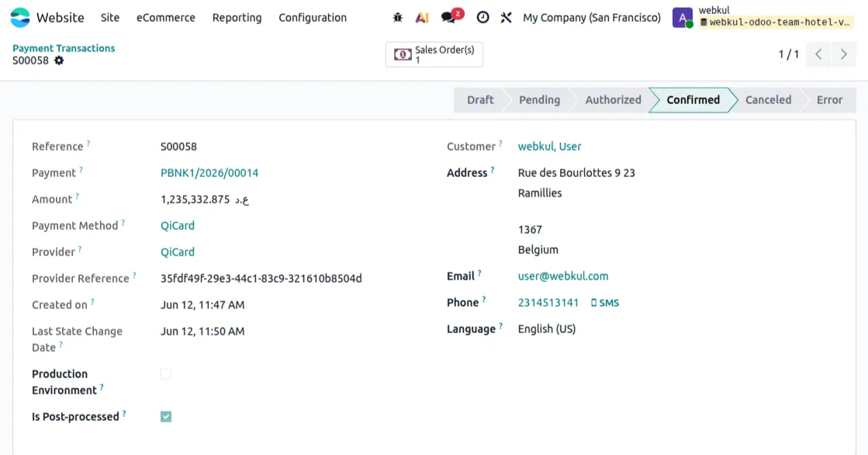Click the reference value S00058 field
Image resolution: width=868 pixels, height=455 pixels.
tap(179, 146)
